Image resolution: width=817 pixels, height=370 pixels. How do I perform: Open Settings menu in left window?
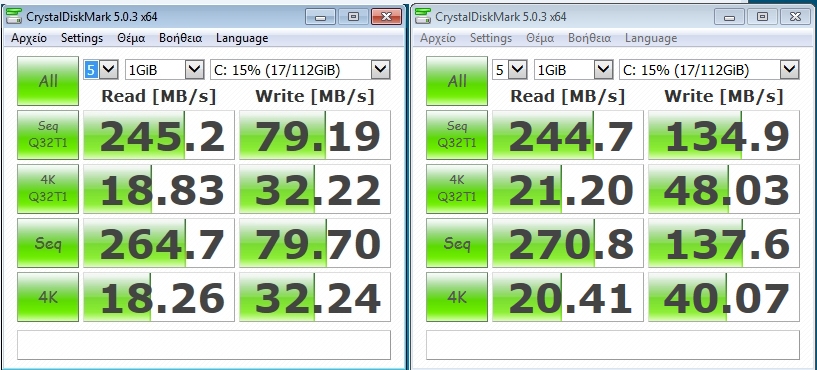(x=82, y=38)
